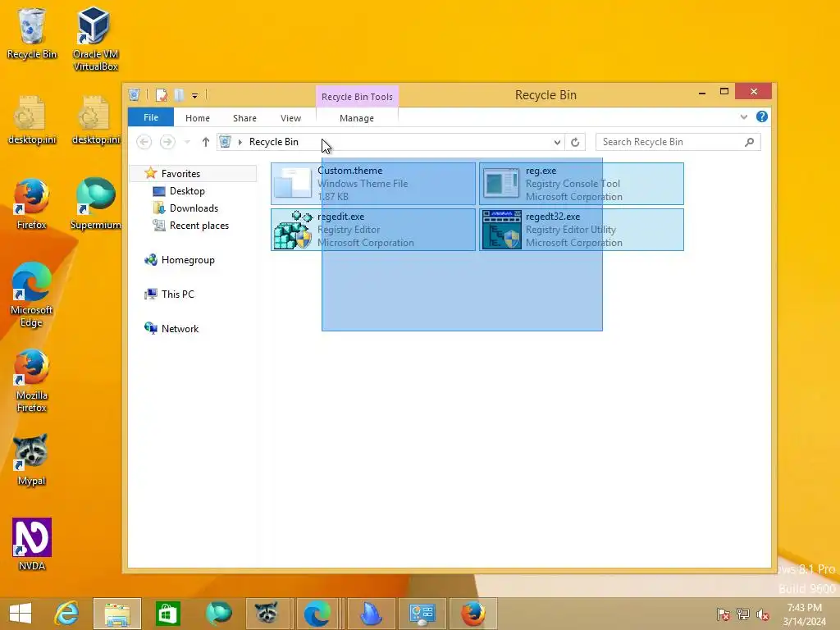Open the Windows Start button
This screenshot has width=840, height=630.
coord(21,614)
